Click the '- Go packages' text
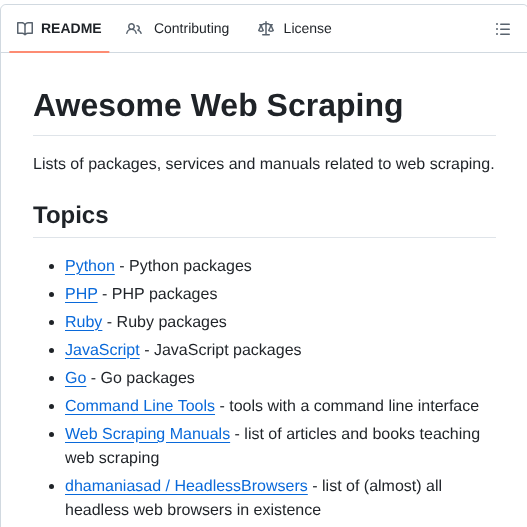 coord(143,378)
